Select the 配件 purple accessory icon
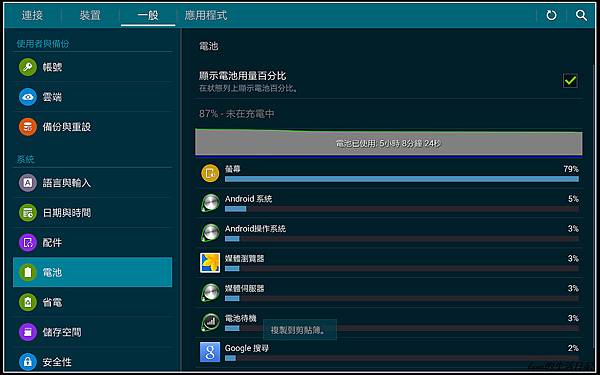Image resolution: width=600 pixels, height=375 pixels. pos(28,243)
